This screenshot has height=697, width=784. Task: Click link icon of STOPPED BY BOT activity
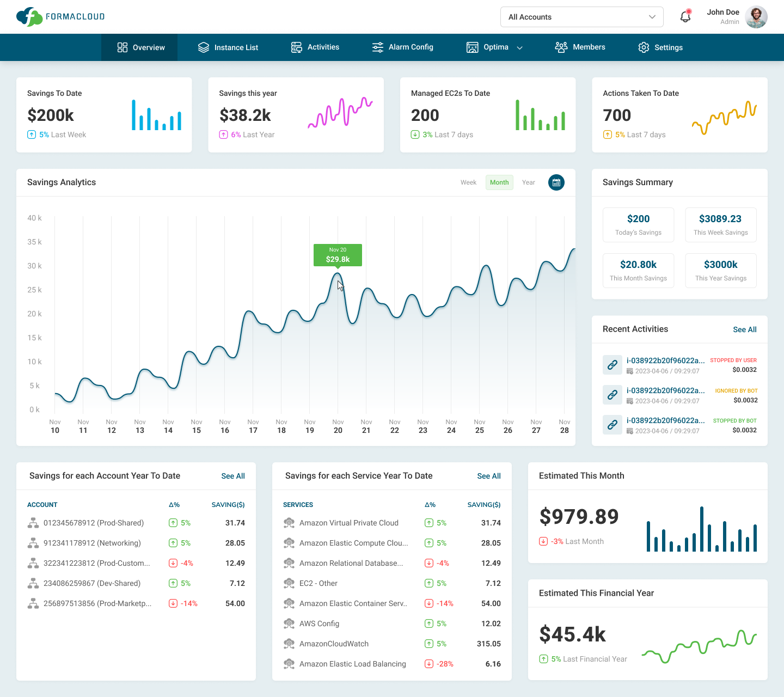pos(612,425)
